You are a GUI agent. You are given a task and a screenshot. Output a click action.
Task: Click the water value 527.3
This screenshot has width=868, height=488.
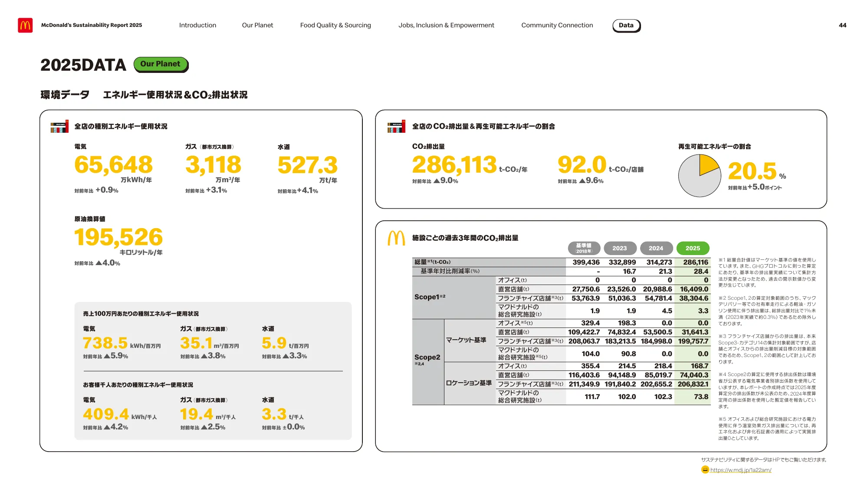pyautogui.click(x=307, y=165)
